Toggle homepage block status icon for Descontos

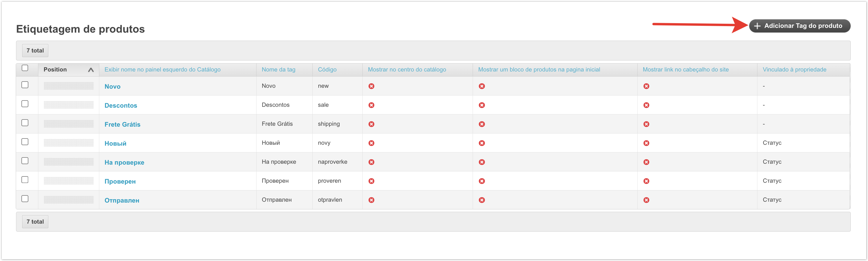click(482, 105)
